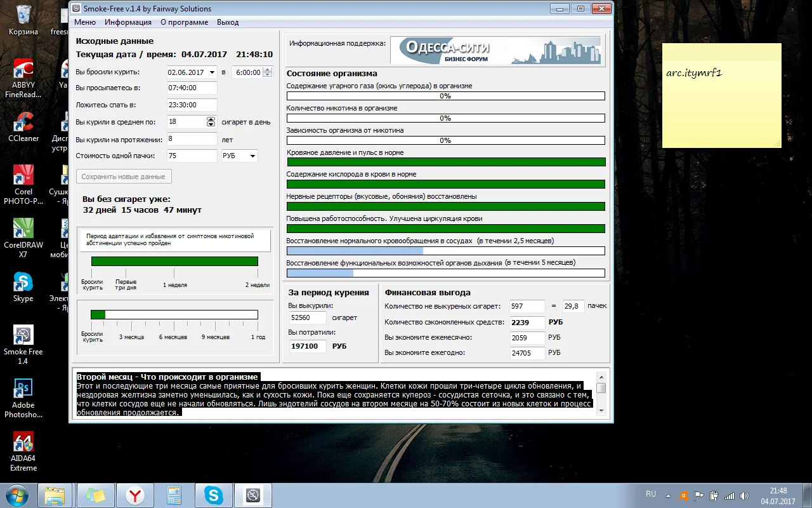This screenshot has width=812, height=508.
Task: Open CorelDRAW X7 desktop shortcut
Action: [x=23, y=229]
